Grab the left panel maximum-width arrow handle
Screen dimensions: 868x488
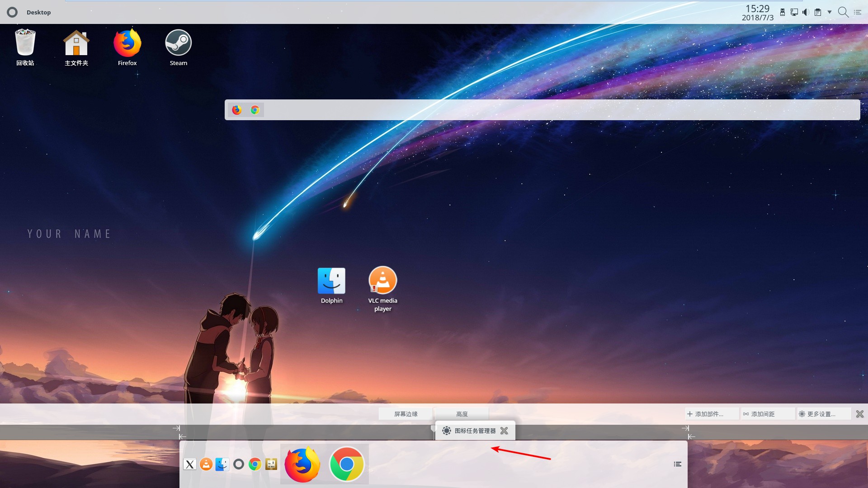(x=176, y=428)
